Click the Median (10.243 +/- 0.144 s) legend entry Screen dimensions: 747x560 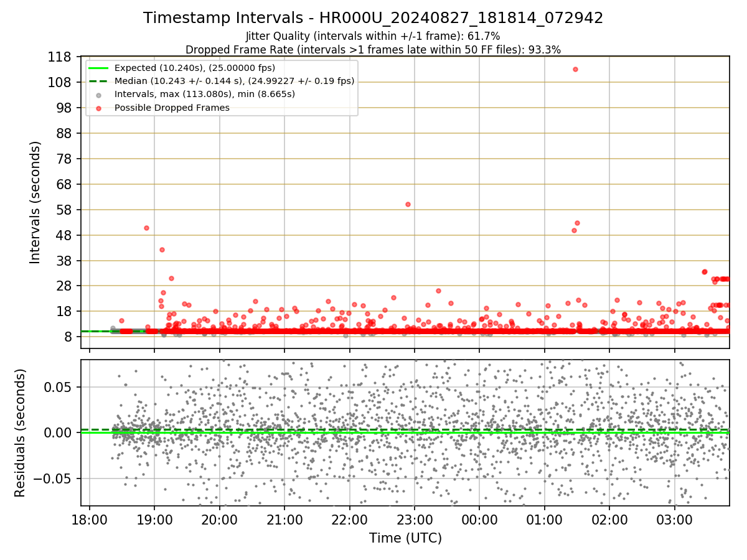coord(235,81)
